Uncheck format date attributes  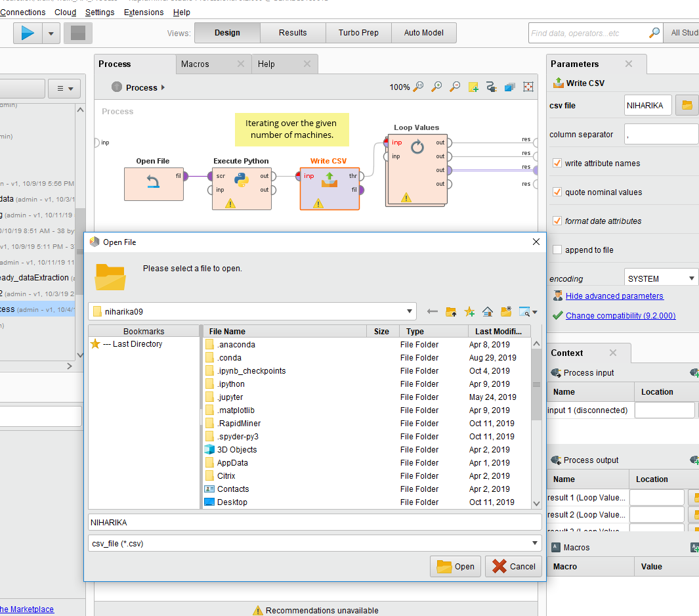tap(557, 221)
